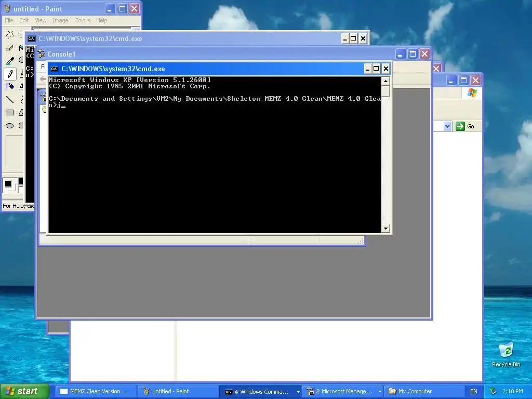
Task: Open the View menu in Paint
Action: [x=41, y=20]
